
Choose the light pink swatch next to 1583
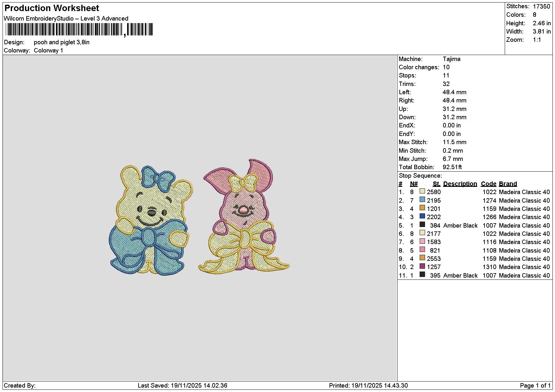[x=422, y=241]
